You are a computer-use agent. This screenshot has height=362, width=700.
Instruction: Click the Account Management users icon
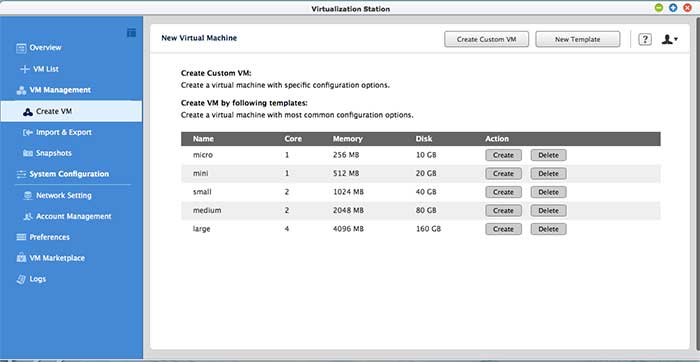[x=28, y=216]
